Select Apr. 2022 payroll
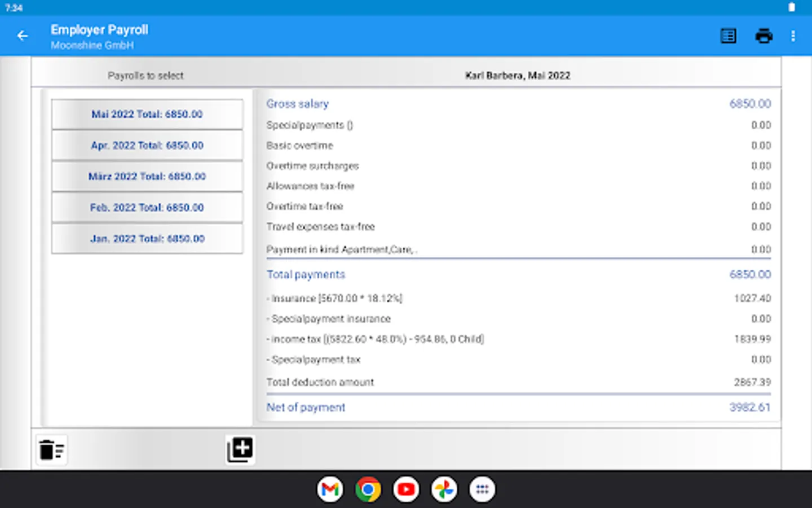812x508 pixels. coord(147,146)
